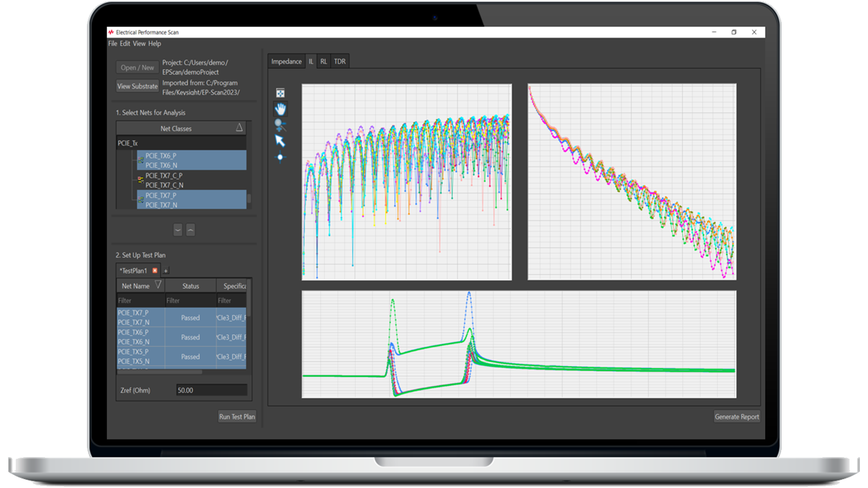Click the Run Test Plan button

click(x=237, y=416)
